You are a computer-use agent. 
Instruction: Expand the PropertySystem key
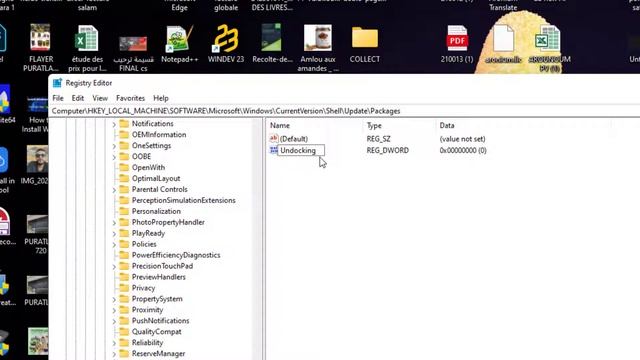pos(114,299)
